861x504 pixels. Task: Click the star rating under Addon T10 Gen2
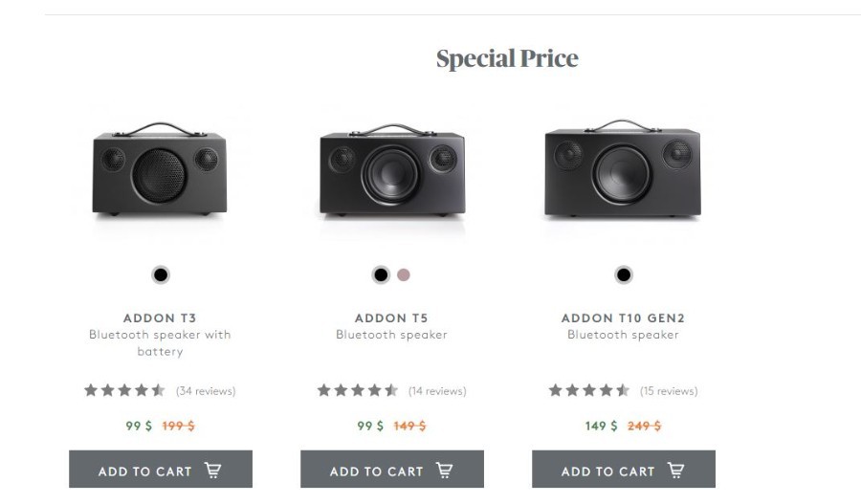point(589,390)
